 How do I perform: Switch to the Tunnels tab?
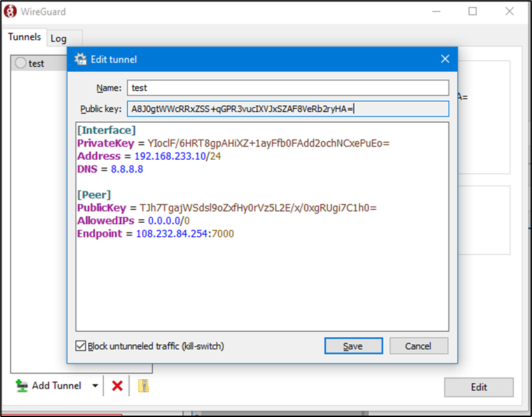24,37
